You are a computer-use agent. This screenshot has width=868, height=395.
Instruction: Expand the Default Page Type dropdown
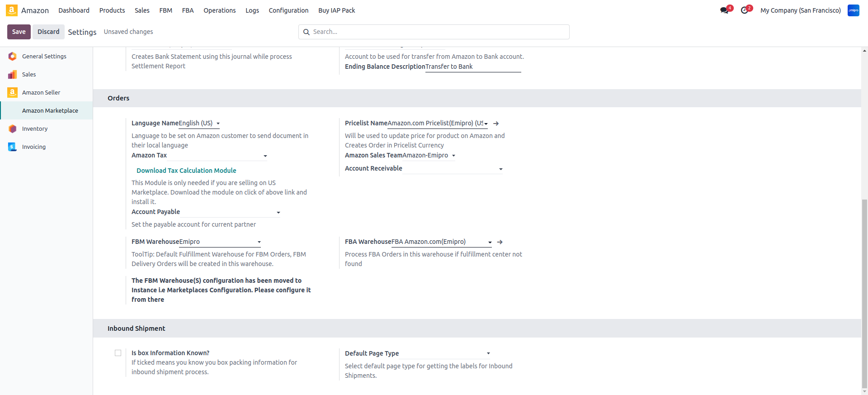[488, 353]
